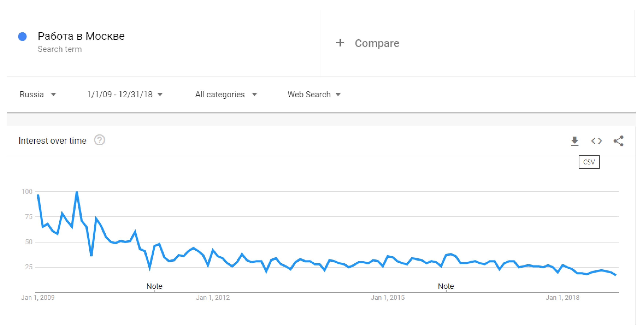644x330 pixels.
Task: Click the Interest over time heading
Action: [x=52, y=141]
